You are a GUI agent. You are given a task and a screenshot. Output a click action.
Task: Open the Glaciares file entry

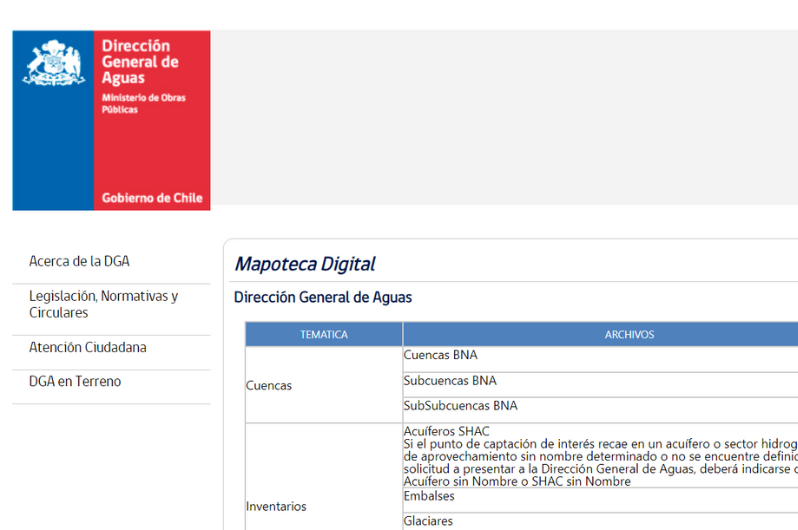point(428,521)
